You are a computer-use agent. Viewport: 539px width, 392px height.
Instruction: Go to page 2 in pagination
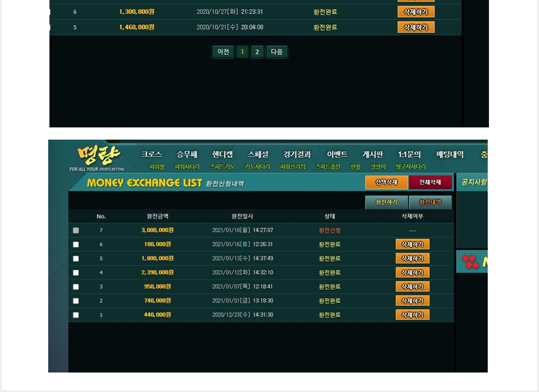pyautogui.click(x=257, y=52)
